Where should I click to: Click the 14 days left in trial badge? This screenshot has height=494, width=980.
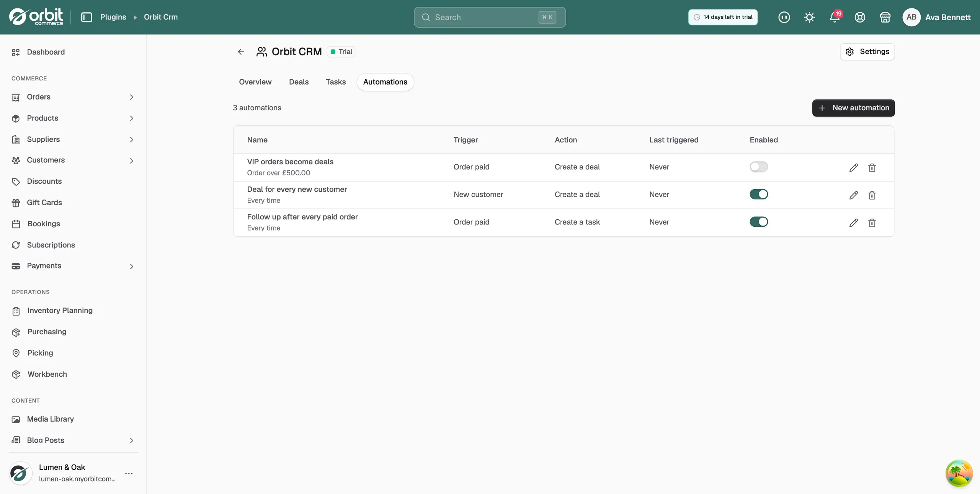[x=723, y=17]
